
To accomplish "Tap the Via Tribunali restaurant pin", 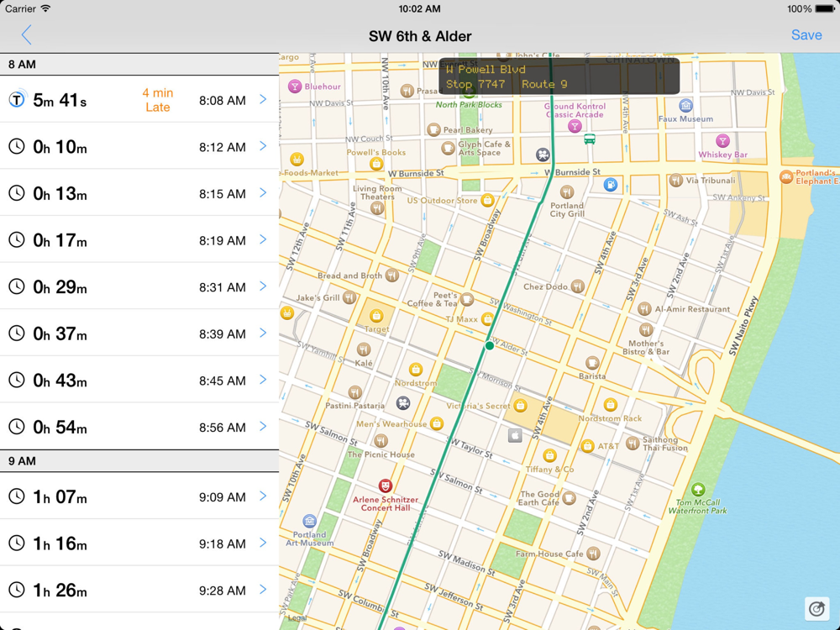I will tap(675, 180).
